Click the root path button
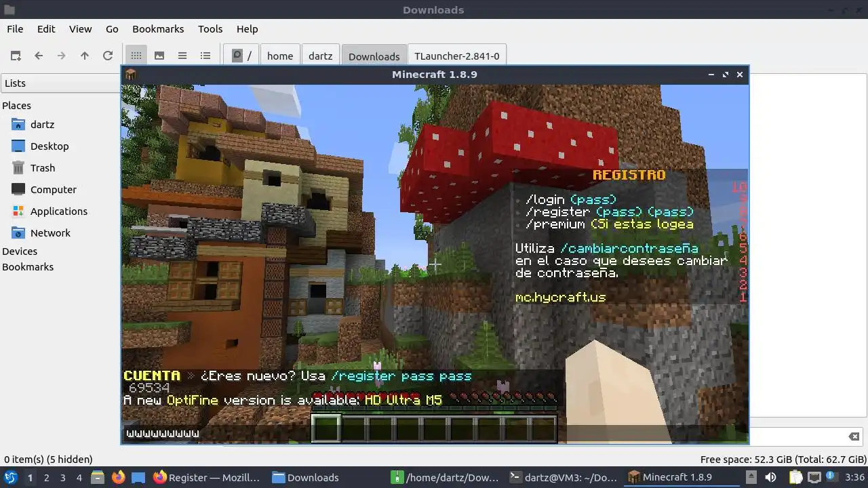Image resolution: width=868 pixels, height=488 pixels. pos(242,56)
